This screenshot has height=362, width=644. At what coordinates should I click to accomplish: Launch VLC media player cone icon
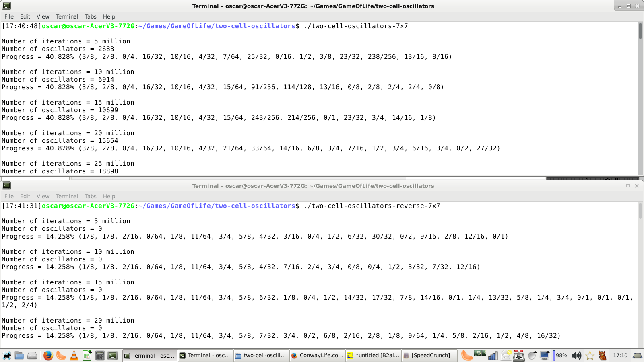click(x=74, y=356)
